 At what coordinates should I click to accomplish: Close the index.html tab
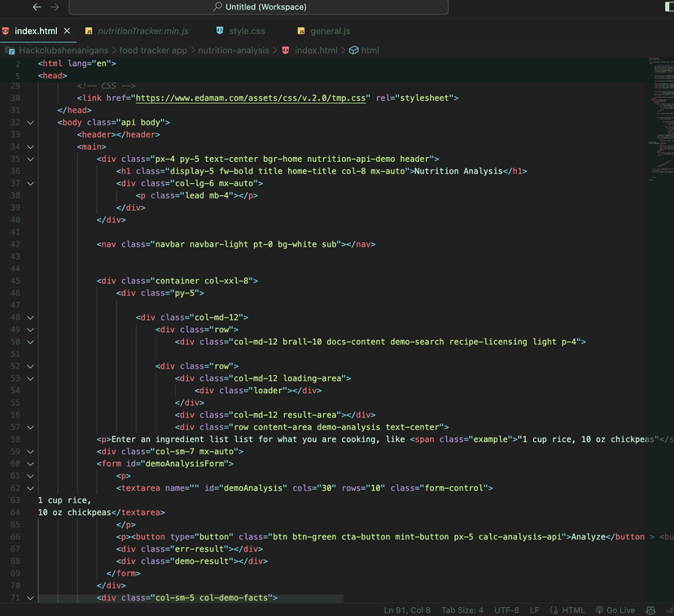[x=68, y=32]
